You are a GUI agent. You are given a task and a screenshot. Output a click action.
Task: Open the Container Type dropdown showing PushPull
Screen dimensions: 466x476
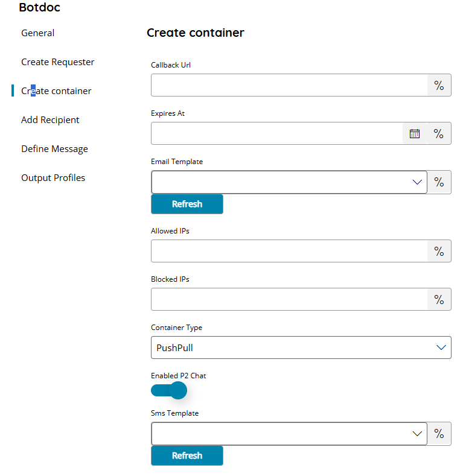point(301,347)
